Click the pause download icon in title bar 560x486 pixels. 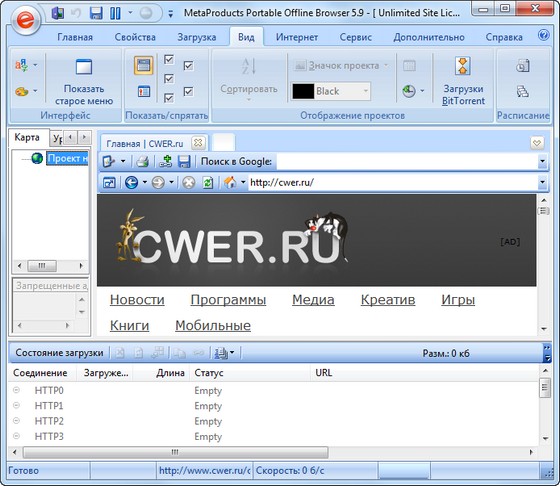pyautogui.click(x=115, y=14)
